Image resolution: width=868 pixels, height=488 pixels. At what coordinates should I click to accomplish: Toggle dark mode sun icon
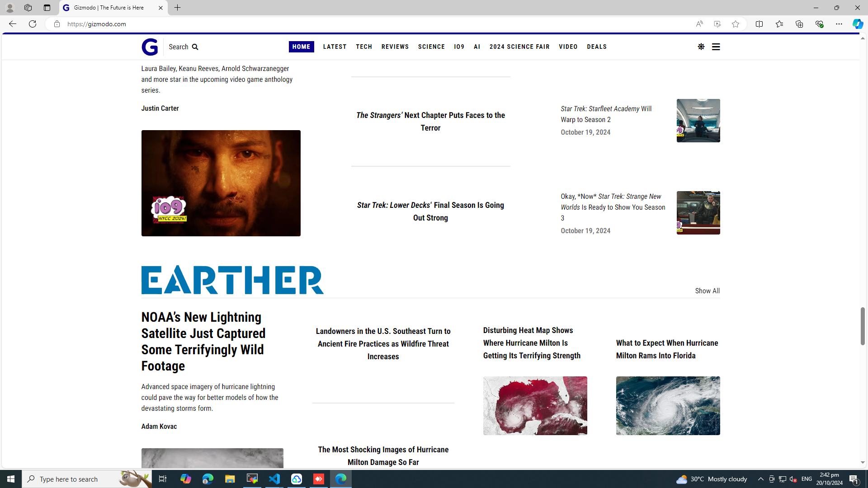[x=701, y=47]
